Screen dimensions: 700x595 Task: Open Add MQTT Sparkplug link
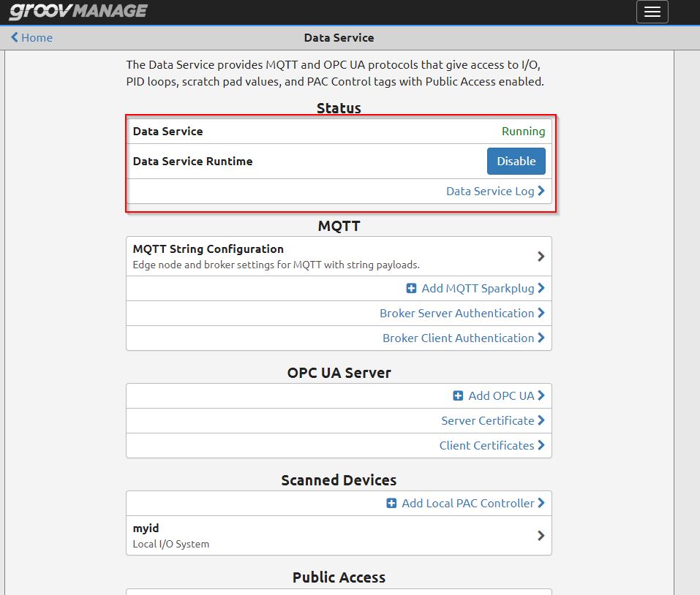[478, 289]
